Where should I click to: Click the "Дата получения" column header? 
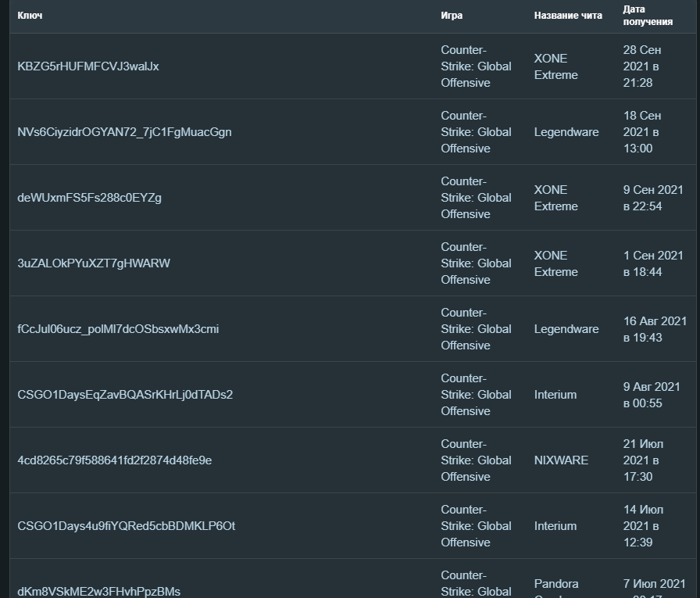[x=647, y=16]
